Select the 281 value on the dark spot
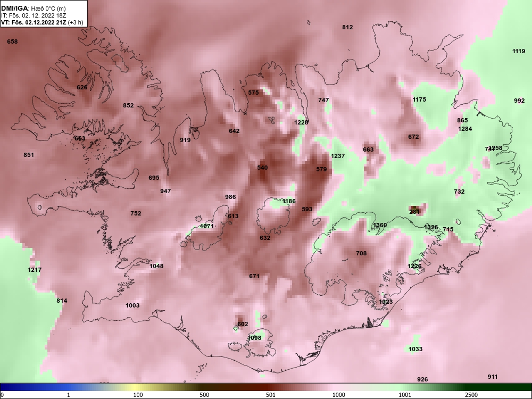The image size is (532, 399). 414,212
